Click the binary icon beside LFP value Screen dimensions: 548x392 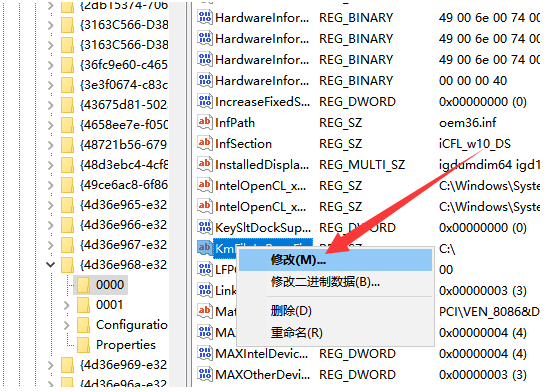(x=204, y=269)
